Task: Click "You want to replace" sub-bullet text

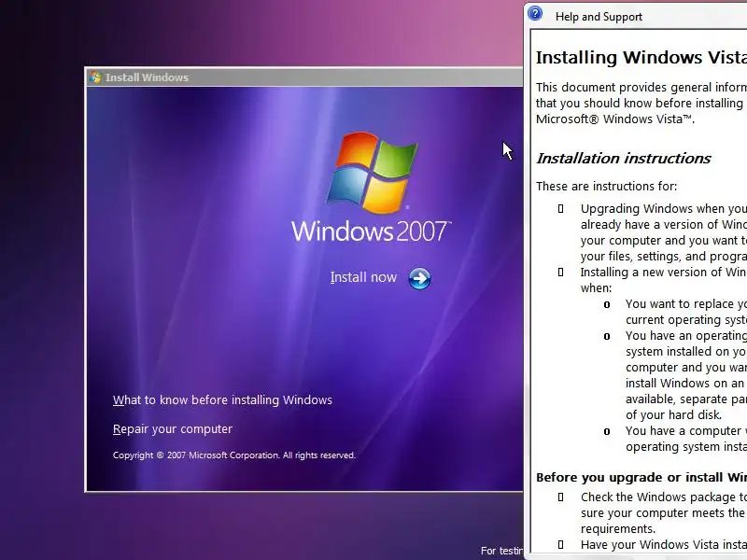Action: point(686,304)
